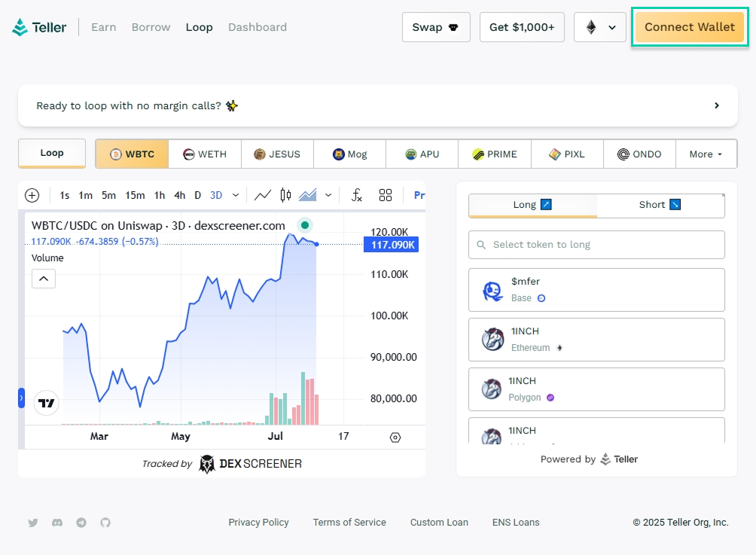Select the WBTC token toggle

coord(132,154)
